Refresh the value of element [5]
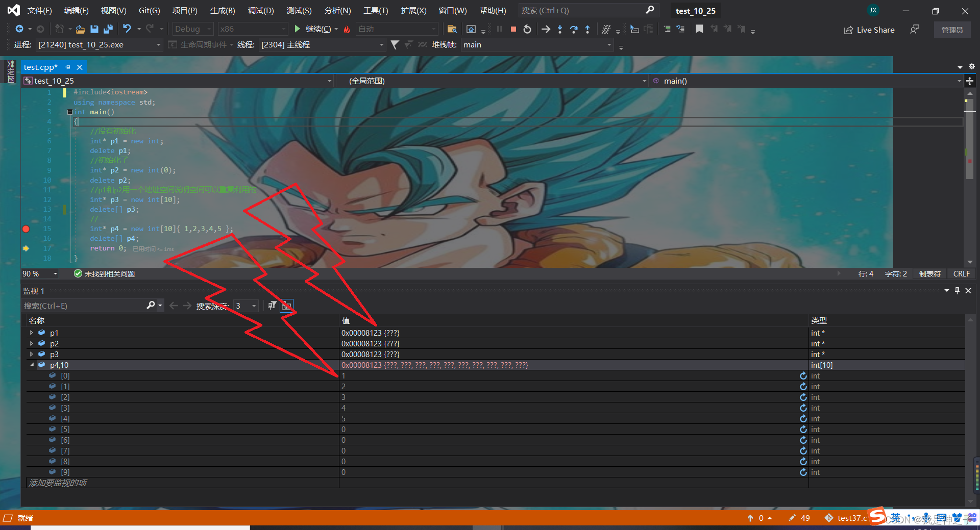The width and height of the screenshot is (980, 530). coord(803,430)
